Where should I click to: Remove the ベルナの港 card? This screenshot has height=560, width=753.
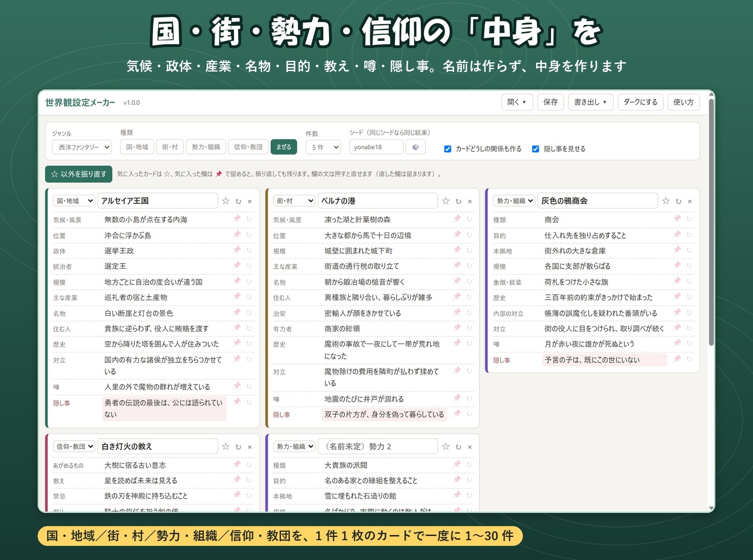click(470, 201)
